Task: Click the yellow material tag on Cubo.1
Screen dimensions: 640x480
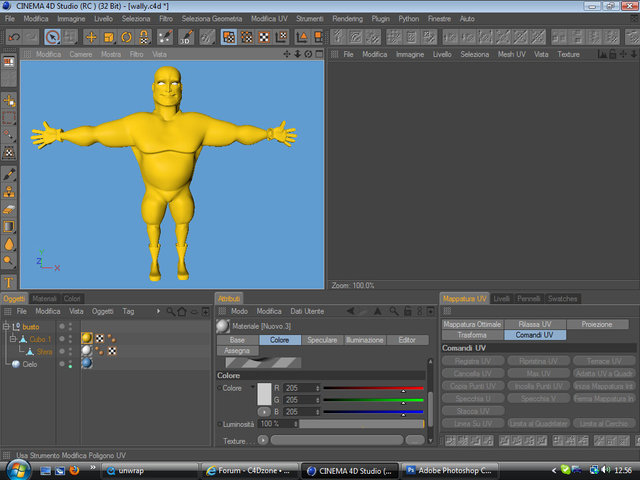Action: coord(88,338)
